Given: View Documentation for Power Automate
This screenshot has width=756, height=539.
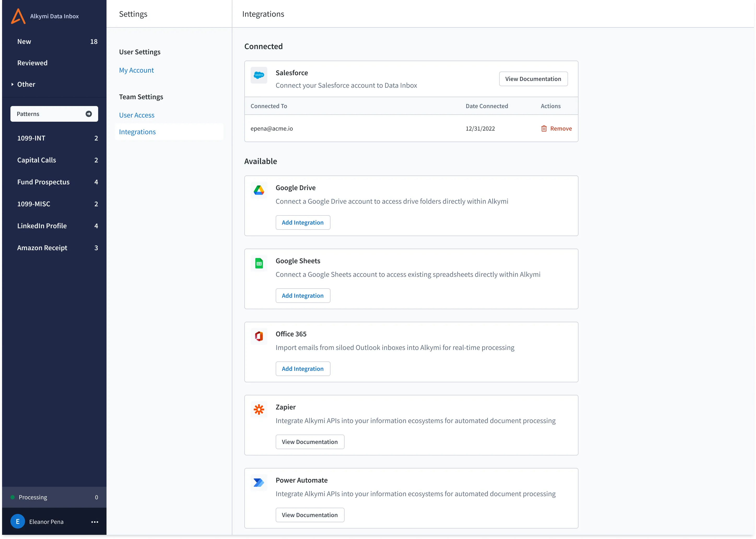Looking at the screenshot, I should (310, 515).
